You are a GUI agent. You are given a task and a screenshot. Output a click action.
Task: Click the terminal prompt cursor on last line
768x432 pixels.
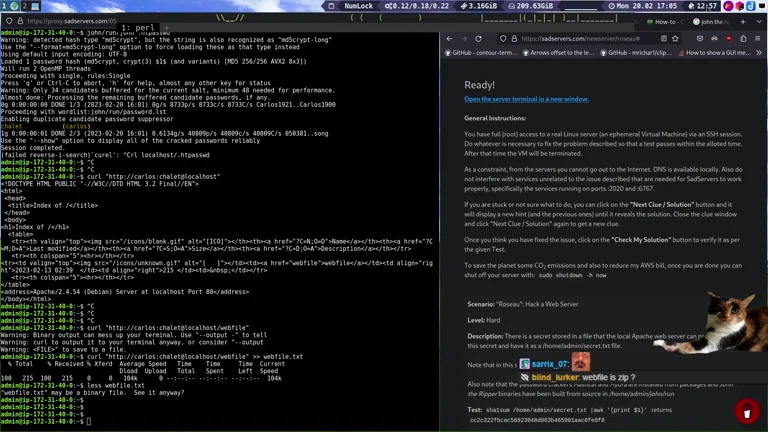(x=89, y=421)
